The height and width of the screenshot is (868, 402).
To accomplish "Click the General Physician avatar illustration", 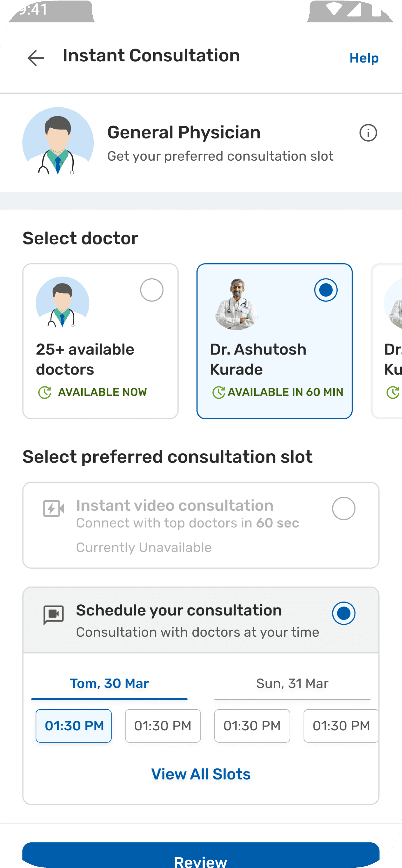I will 58,142.
